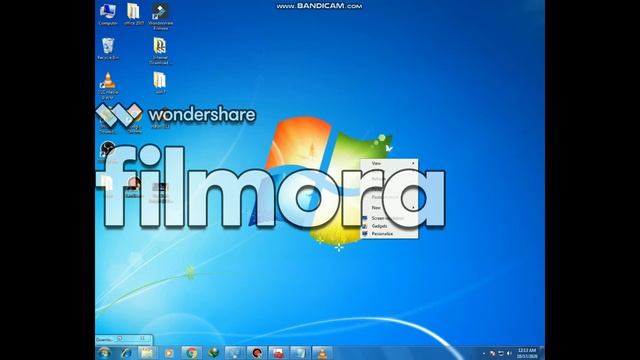Choose Personalize from the context menu
The image size is (640, 360).
(389, 234)
